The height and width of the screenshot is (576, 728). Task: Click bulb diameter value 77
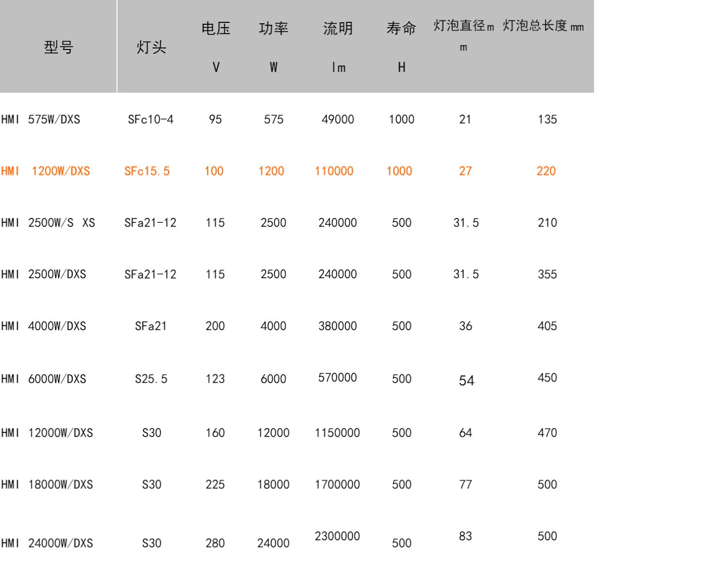pos(465,484)
